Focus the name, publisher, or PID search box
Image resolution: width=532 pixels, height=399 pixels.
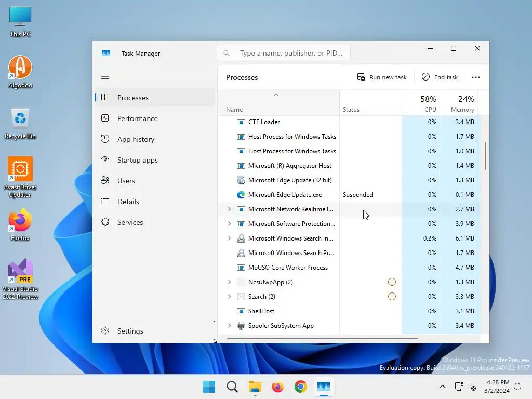[283, 53]
